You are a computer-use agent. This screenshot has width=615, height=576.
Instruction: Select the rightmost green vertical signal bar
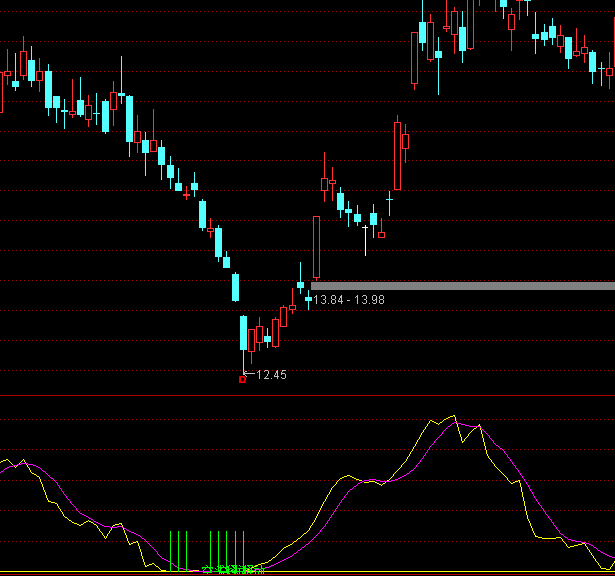pyautogui.click(x=244, y=550)
